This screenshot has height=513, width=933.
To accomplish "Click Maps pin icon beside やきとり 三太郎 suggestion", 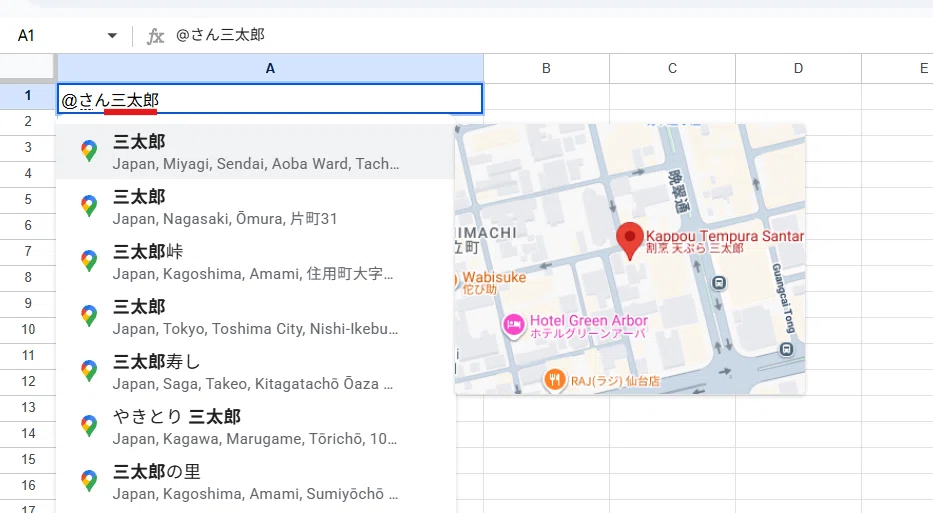I will coord(89,426).
